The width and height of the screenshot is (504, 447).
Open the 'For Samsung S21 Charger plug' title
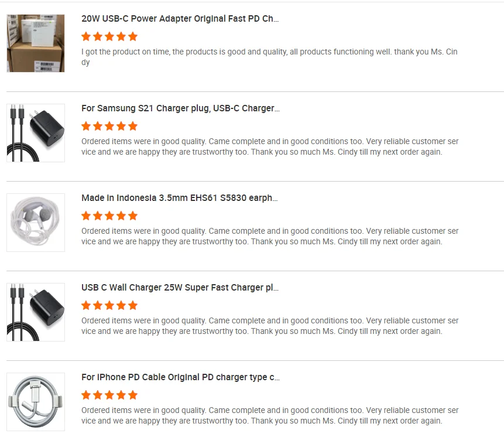(x=180, y=108)
